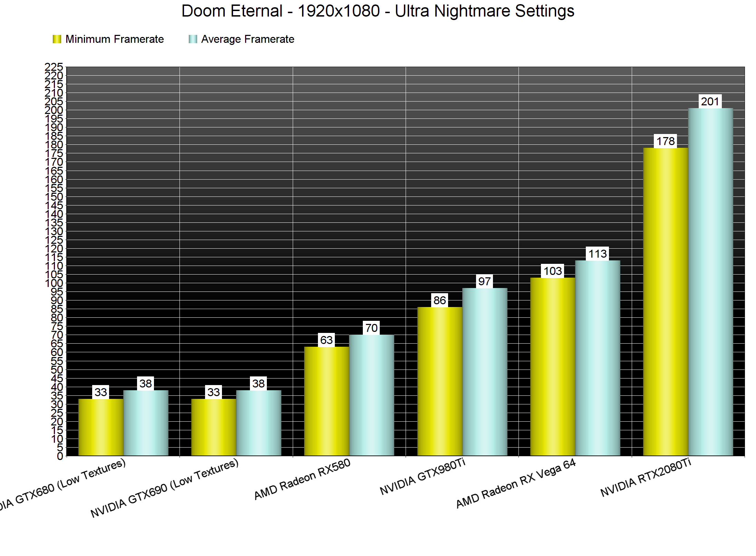The width and height of the screenshot is (756, 556).
Task: Select the RX580 minimum bar labeled 63
Action: (x=326, y=401)
